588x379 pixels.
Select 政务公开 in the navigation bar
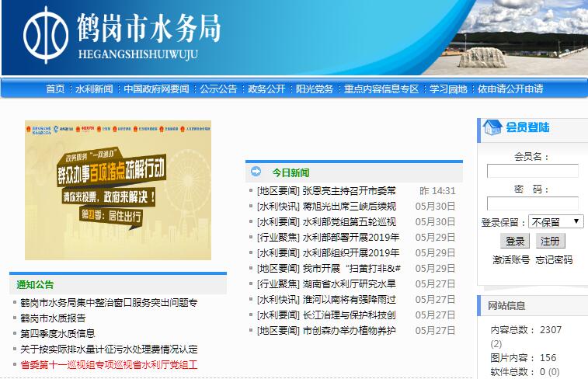(266, 89)
